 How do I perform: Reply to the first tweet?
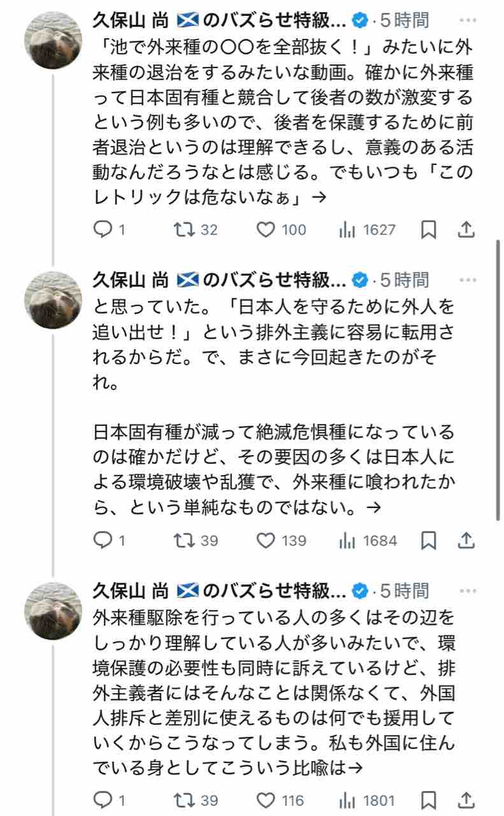103,229
